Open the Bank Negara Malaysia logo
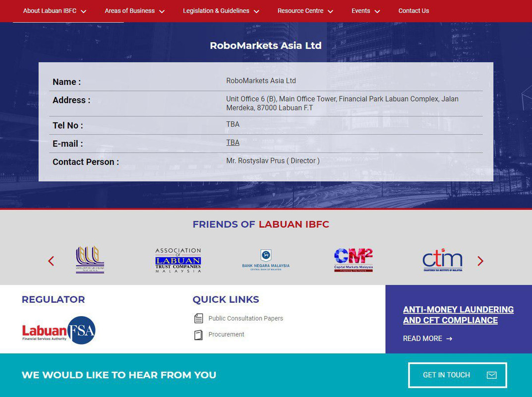 coord(266,260)
